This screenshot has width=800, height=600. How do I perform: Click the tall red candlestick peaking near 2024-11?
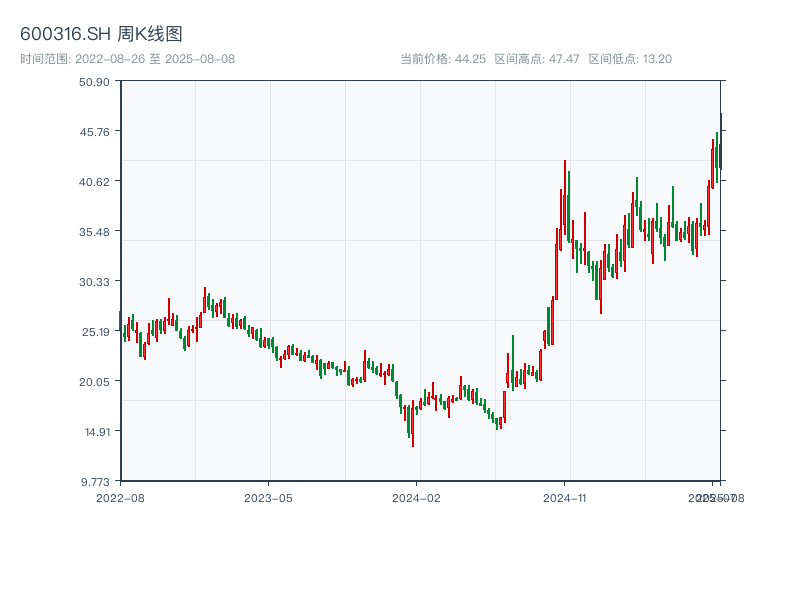click(565, 196)
